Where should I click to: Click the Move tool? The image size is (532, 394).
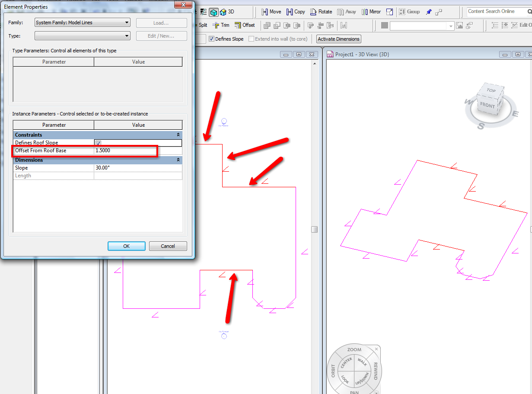pos(271,12)
